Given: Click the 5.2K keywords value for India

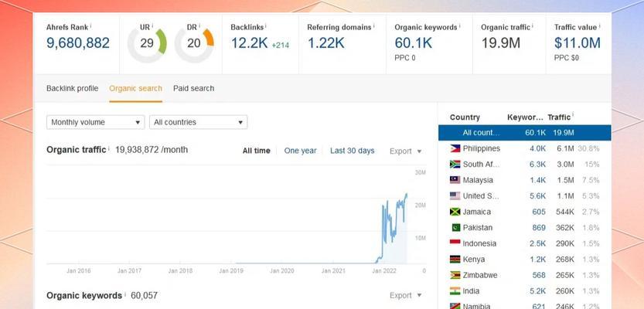Looking at the screenshot, I should 537,291.
